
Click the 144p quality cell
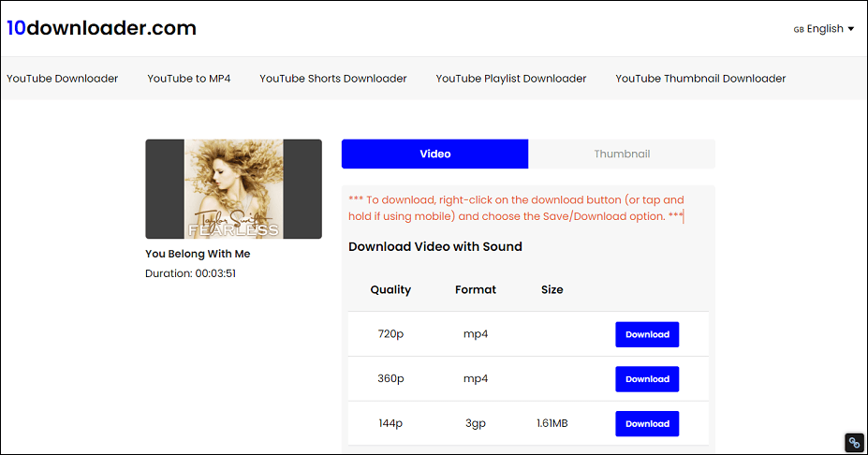pyautogui.click(x=390, y=423)
